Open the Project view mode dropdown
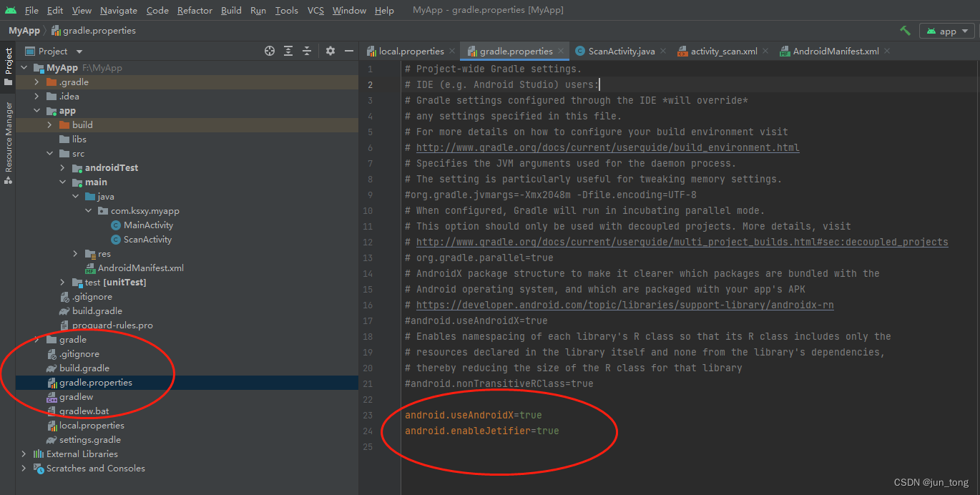This screenshot has height=495, width=980. [79, 52]
